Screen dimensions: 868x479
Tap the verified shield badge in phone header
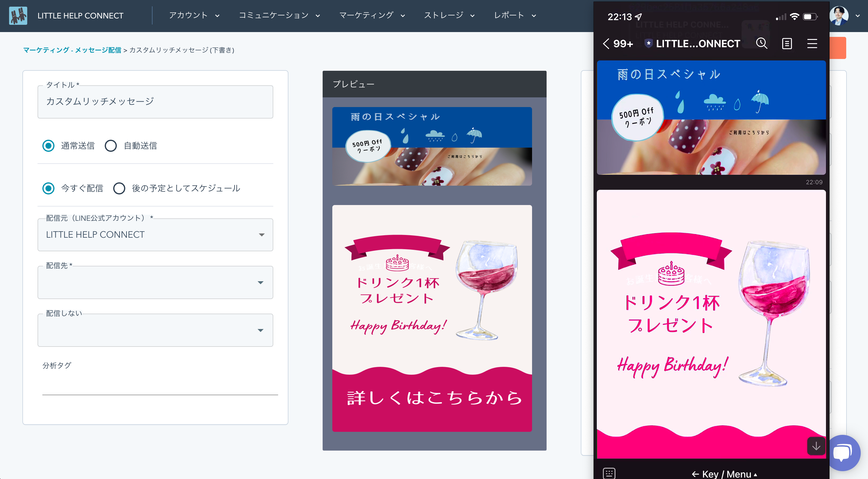[649, 44]
